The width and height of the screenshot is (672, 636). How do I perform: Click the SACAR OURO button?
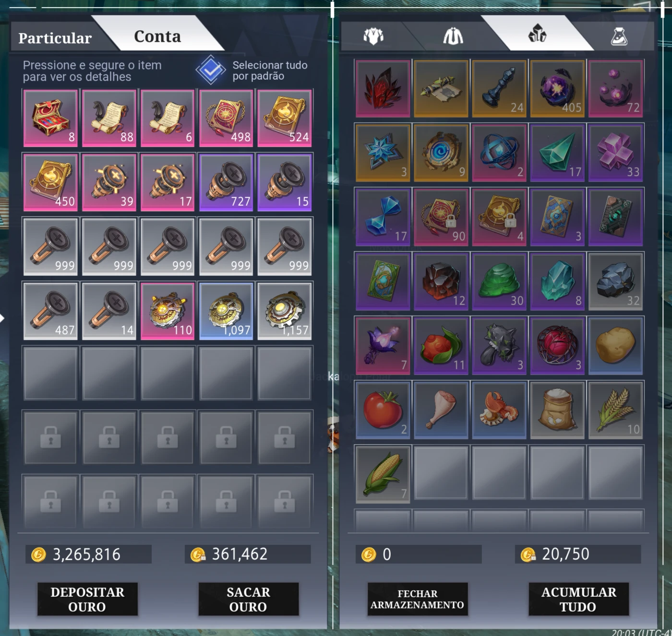(249, 599)
